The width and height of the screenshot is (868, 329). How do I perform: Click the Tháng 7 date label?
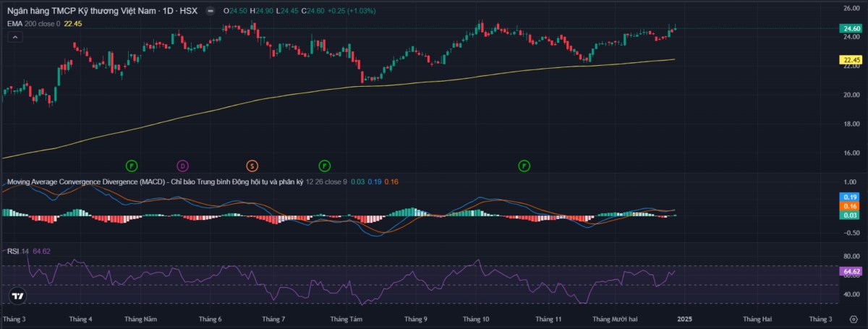click(x=273, y=319)
